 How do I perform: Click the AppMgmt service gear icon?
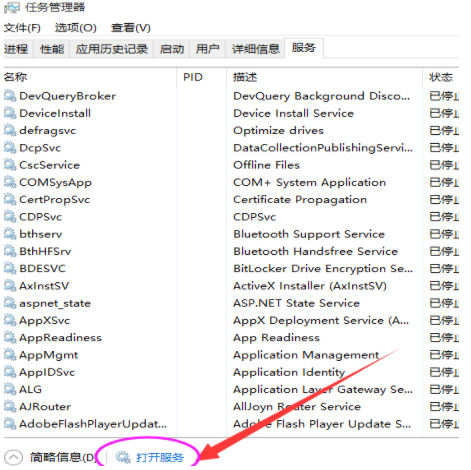[10, 355]
